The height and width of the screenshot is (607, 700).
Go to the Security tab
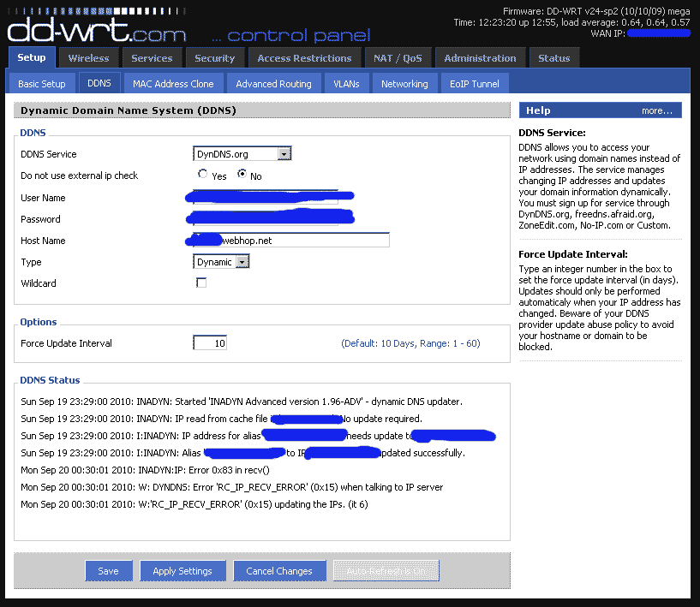(215, 58)
